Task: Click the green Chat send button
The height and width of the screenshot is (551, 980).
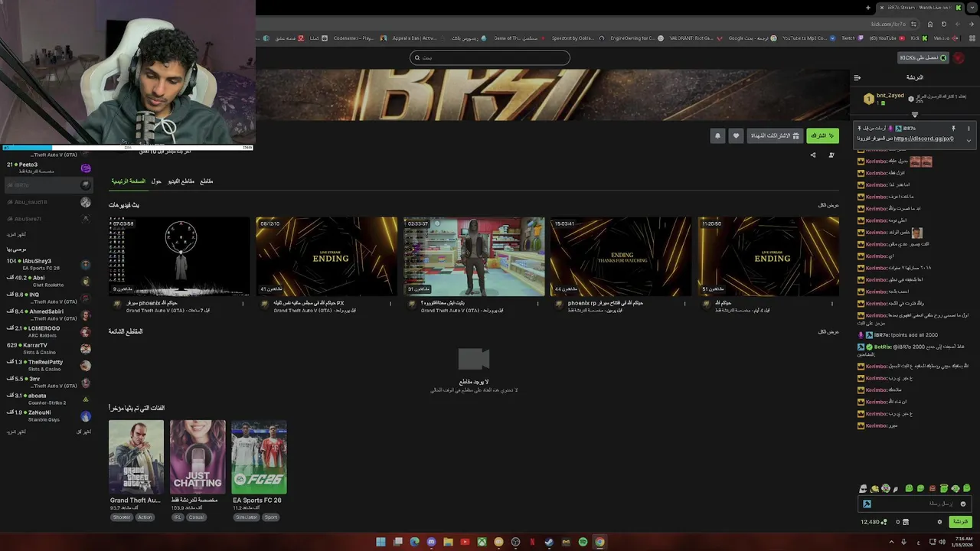Action: tap(959, 522)
